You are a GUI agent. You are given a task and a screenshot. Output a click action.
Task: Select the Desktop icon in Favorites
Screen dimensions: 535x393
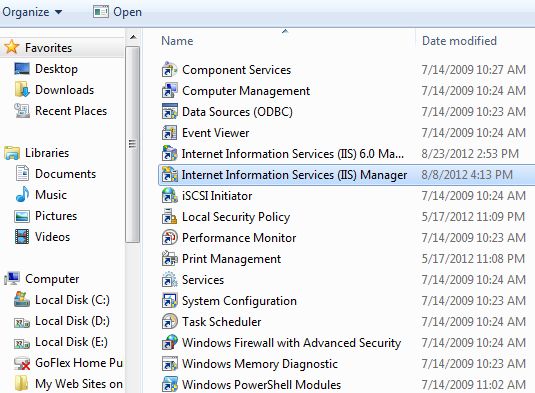(22, 69)
